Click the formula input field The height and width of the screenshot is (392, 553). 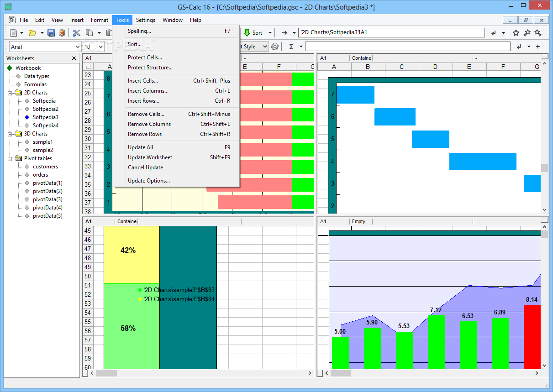[407, 47]
